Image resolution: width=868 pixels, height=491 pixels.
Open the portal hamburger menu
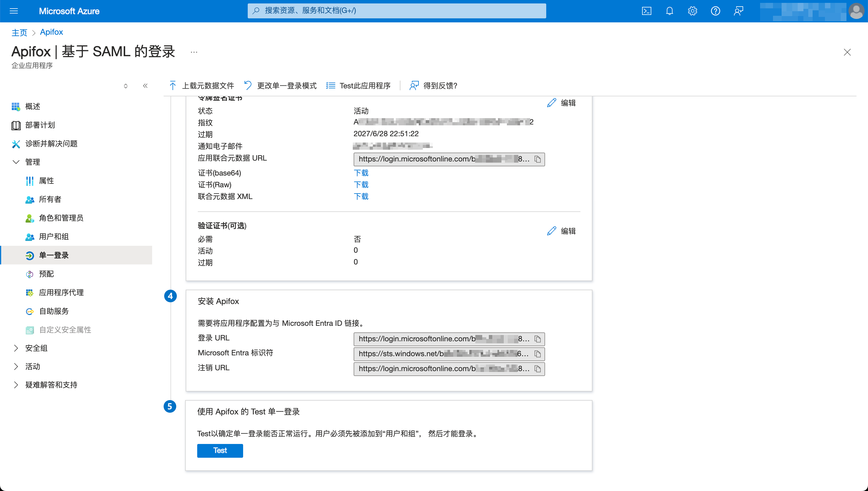click(x=14, y=11)
